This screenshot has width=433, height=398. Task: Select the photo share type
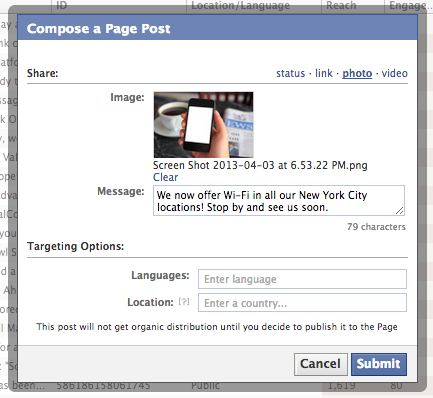(x=357, y=73)
